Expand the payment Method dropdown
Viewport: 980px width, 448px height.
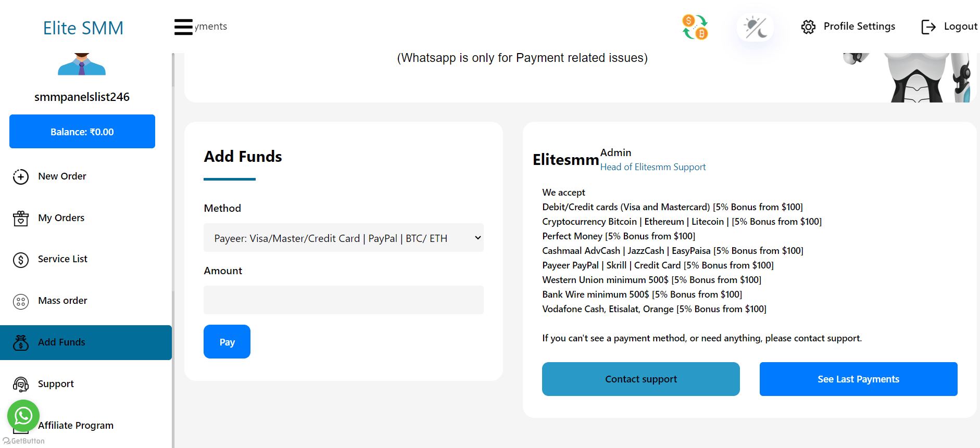click(x=344, y=238)
